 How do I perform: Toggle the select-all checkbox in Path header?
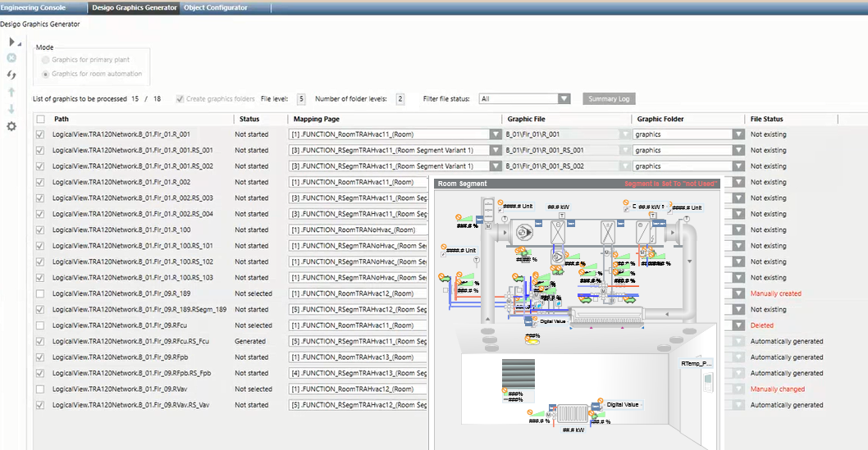click(x=40, y=119)
